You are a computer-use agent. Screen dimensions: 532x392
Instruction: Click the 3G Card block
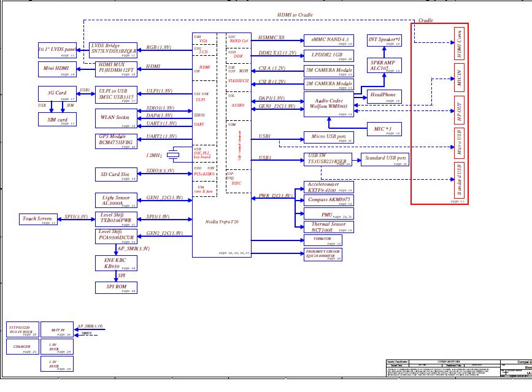pos(57,94)
